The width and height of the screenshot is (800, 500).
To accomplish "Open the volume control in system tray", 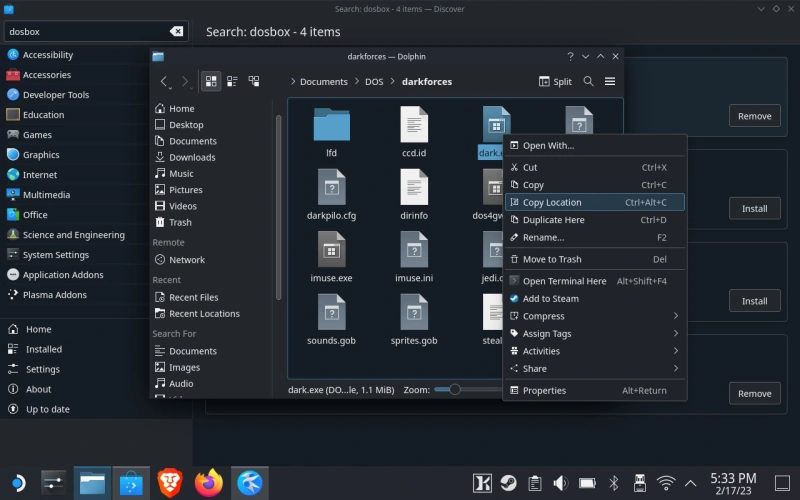I will click(563, 484).
